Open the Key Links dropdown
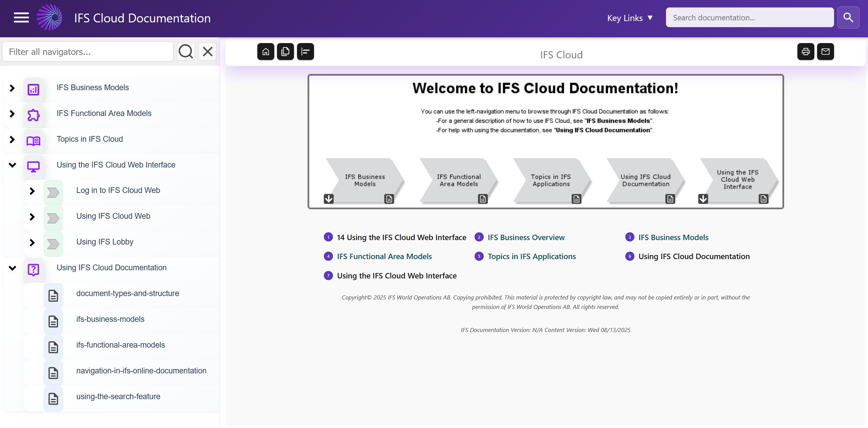The width and height of the screenshot is (868, 428). point(630,18)
